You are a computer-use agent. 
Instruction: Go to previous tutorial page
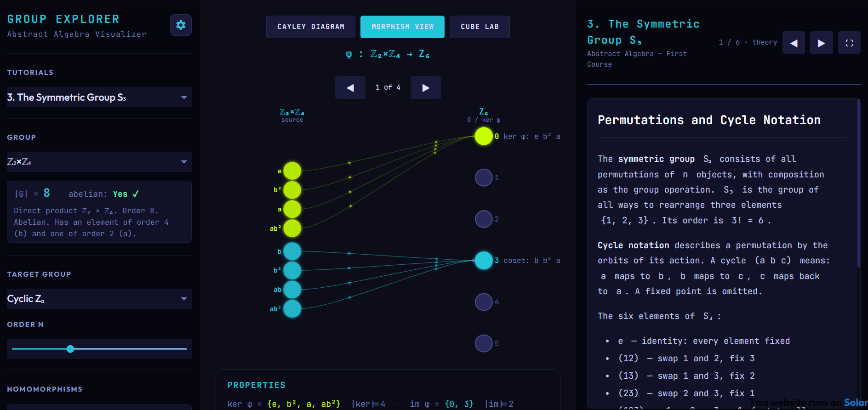[794, 43]
